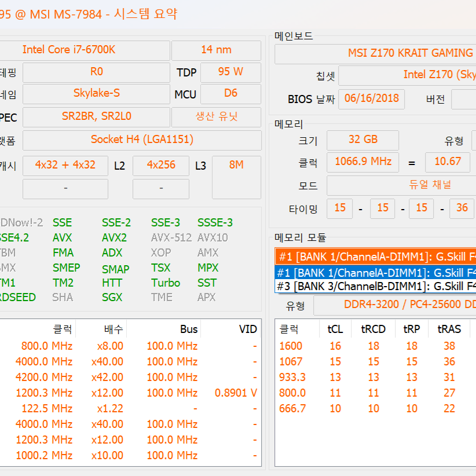Click the SR2BR, SR2L0 SSPEC field
Screen dimensions: 476x476
point(96,117)
